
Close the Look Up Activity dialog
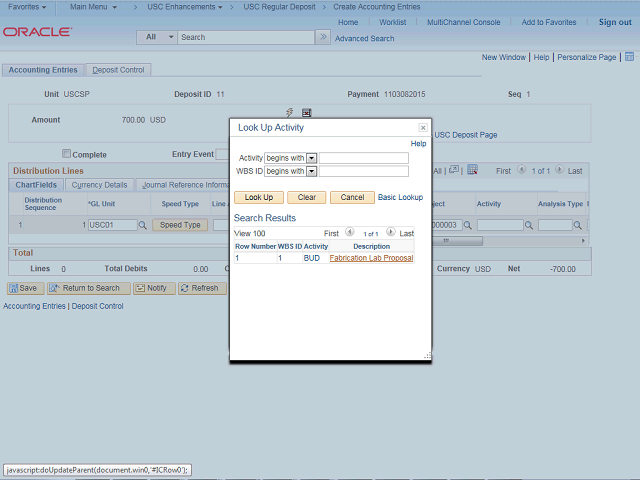423,128
